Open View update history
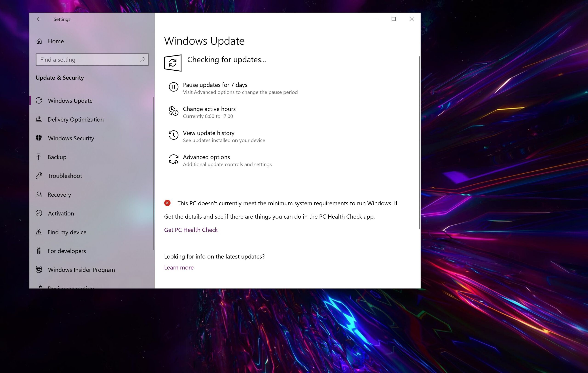The width and height of the screenshot is (588, 373). [217, 136]
